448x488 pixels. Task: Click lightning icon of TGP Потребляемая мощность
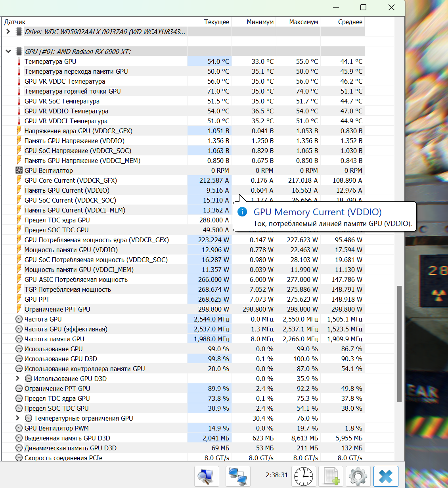tap(19, 289)
